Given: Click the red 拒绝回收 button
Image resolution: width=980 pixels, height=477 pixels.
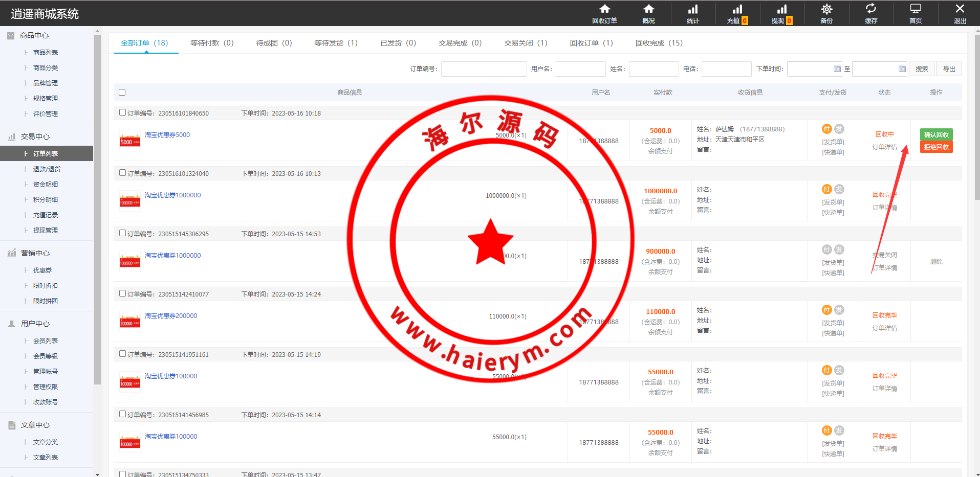Looking at the screenshot, I should pos(936,147).
